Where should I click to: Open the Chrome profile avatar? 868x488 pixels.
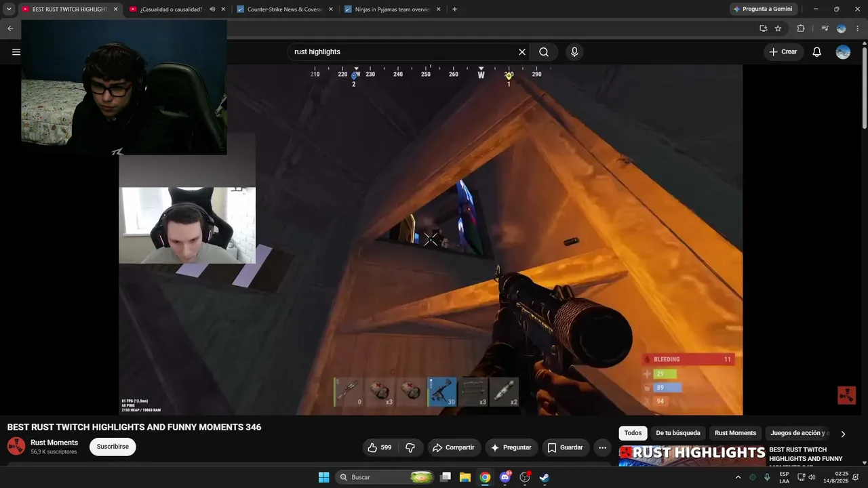tap(842, 28)
